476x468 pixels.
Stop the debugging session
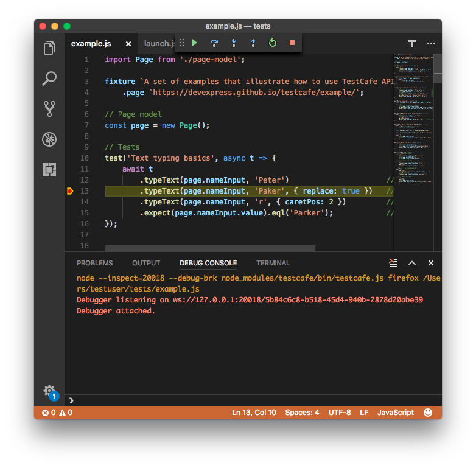pos(292,43)
